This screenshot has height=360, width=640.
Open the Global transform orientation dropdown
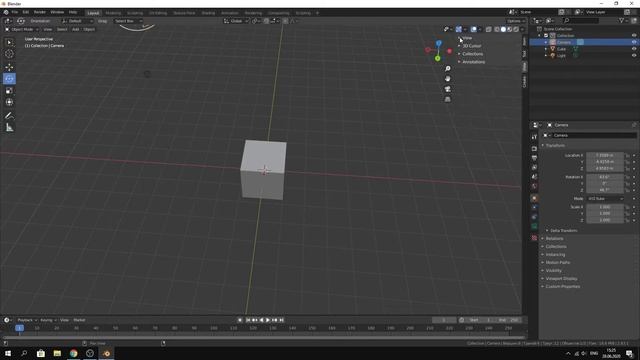coord(236,21)
